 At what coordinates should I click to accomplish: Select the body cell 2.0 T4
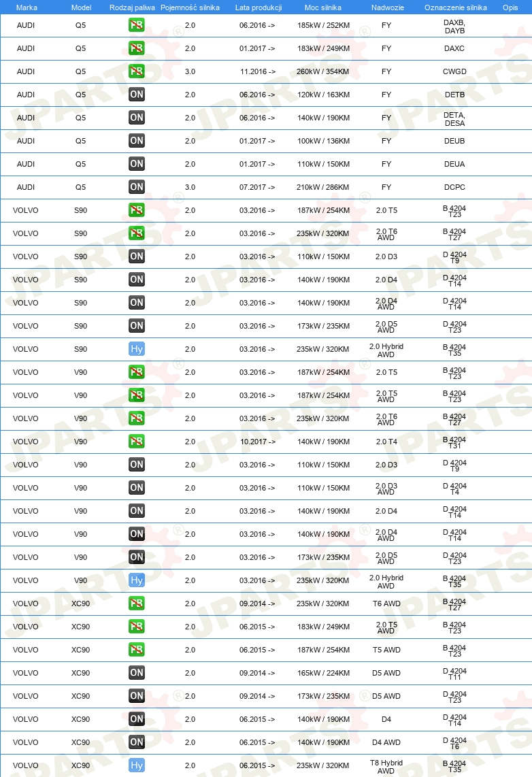386,442
